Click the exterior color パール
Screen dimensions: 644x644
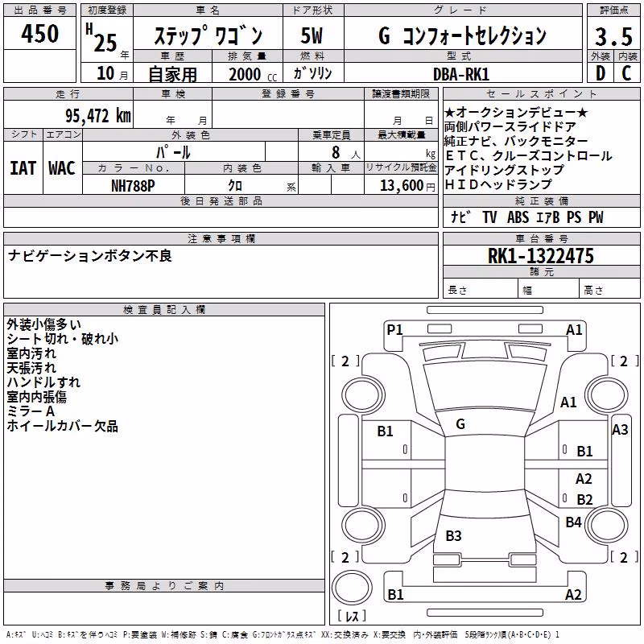173,152
